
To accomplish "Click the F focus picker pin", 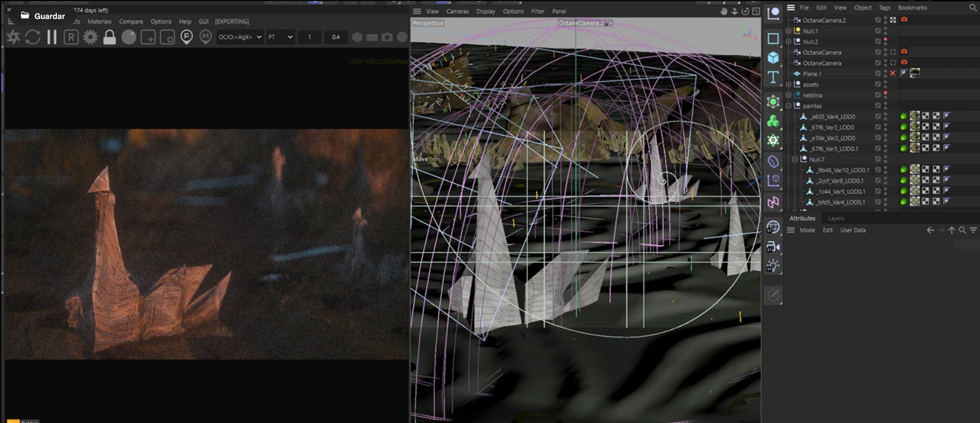I will coord(187,37).
